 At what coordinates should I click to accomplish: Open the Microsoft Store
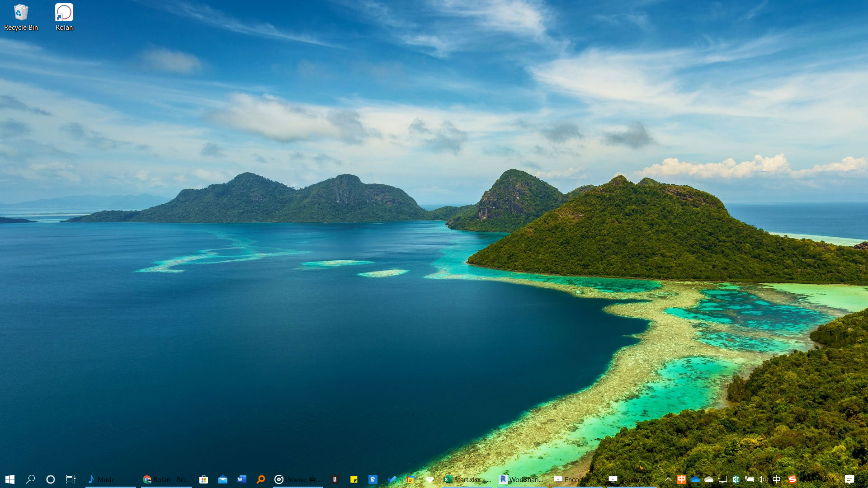coord(203,480)
